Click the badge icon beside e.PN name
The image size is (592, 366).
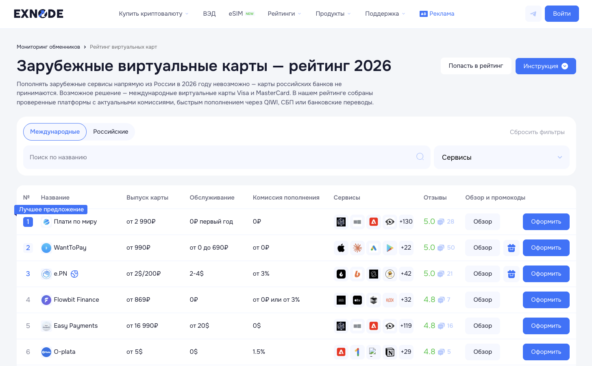click(74, 274)
